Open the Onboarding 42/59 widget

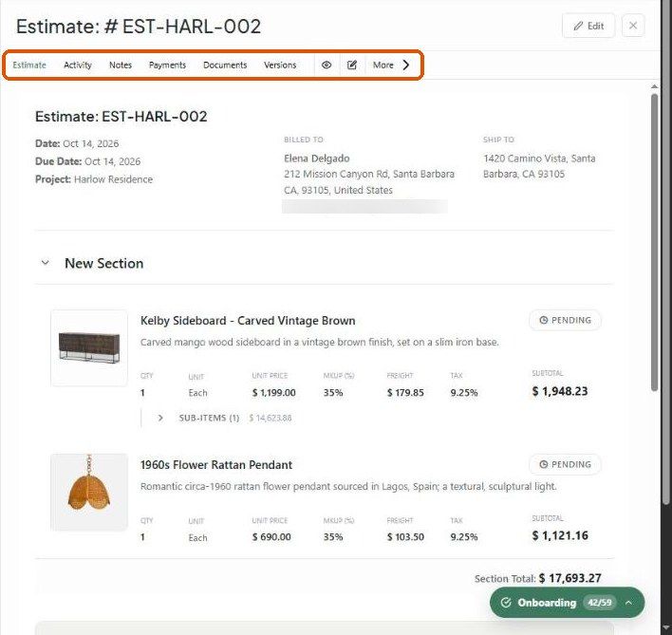coord(567,603)
